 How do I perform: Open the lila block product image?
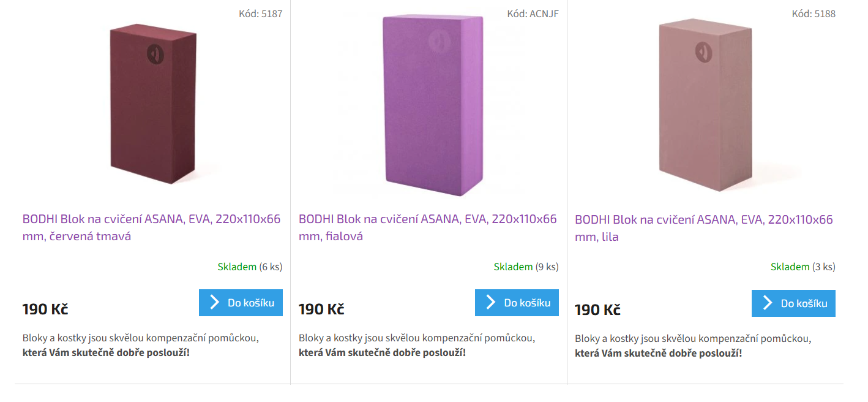(705, 105)
